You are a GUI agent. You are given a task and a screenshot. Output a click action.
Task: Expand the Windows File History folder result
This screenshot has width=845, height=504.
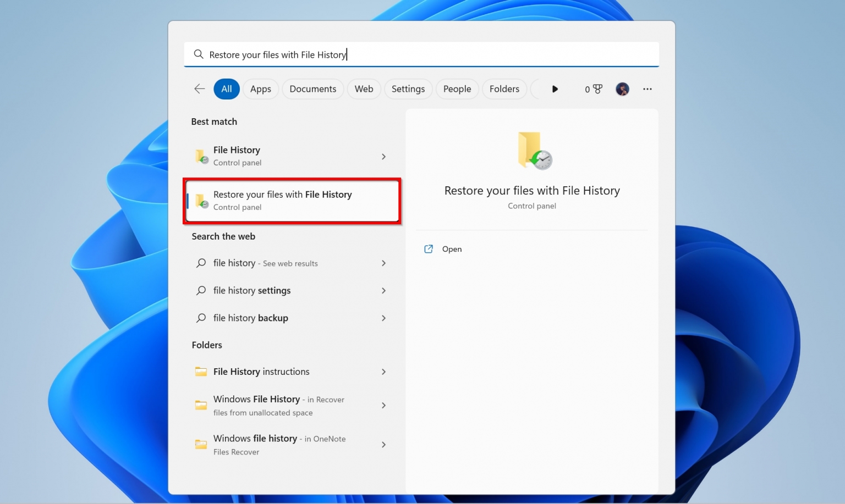383,405
